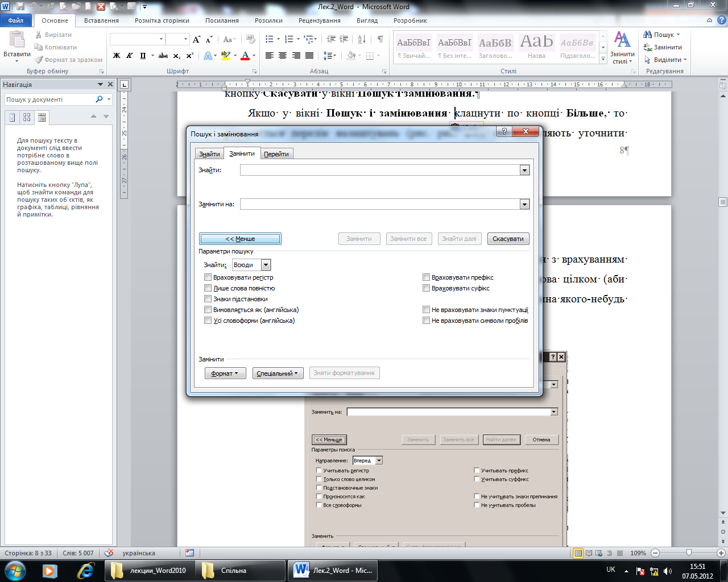Open Change Styles (Змінити стилі)
Viewport: 728px width, 582px height.
click(x=622, y=48)
